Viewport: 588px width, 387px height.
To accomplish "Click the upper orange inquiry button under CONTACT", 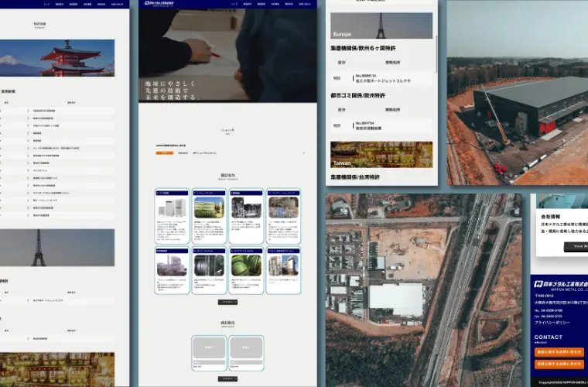I will 559,352.
